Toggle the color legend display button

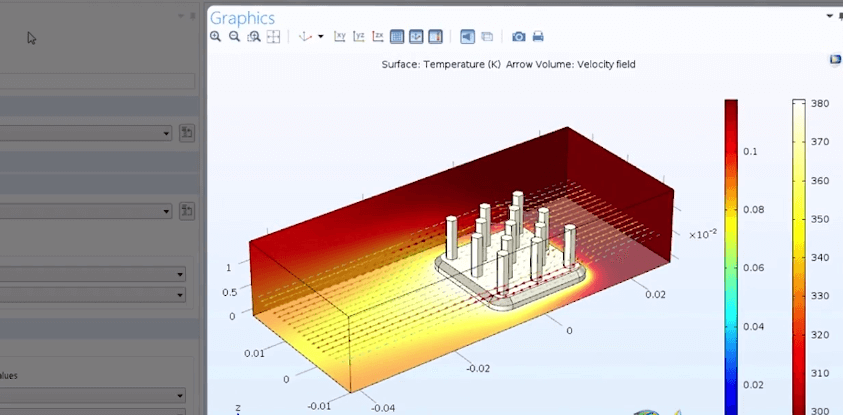[x=435, y=37]
